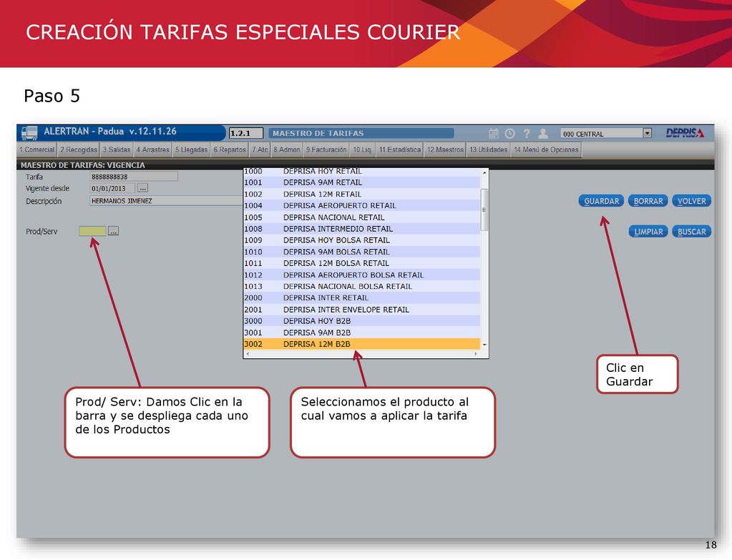
Task: Click the Tarifa field 8888888838
Action: coord(134,177)
